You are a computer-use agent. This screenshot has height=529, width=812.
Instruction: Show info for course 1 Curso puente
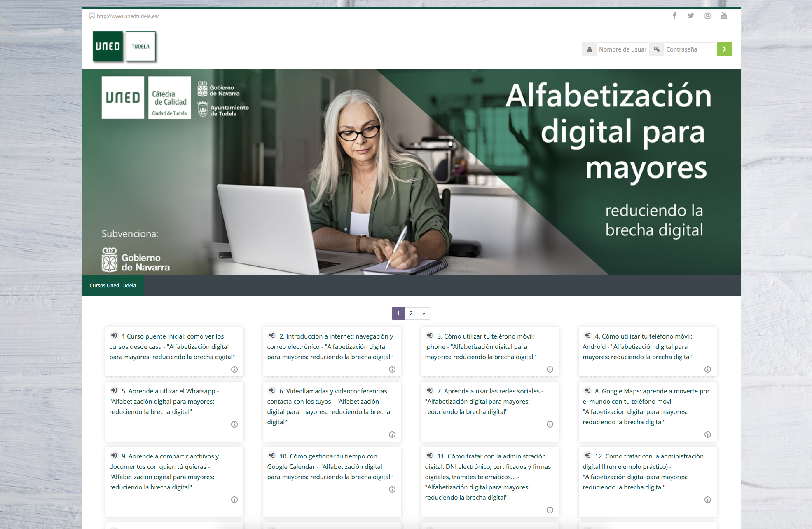click(x=234, y=369)
